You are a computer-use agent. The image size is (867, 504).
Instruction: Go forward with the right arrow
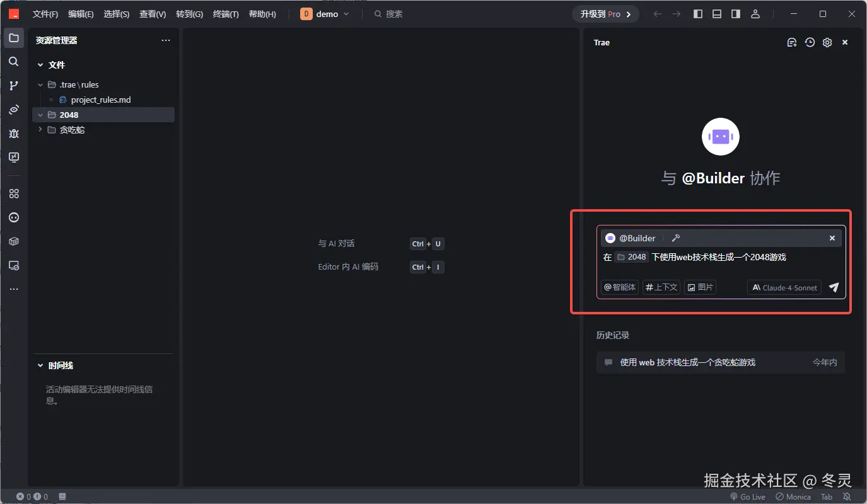point(677,14)
